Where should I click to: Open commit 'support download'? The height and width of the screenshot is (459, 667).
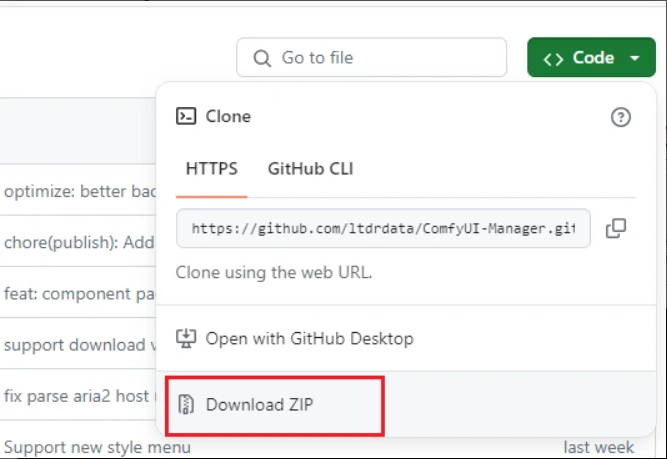click(x=80, y=345)
